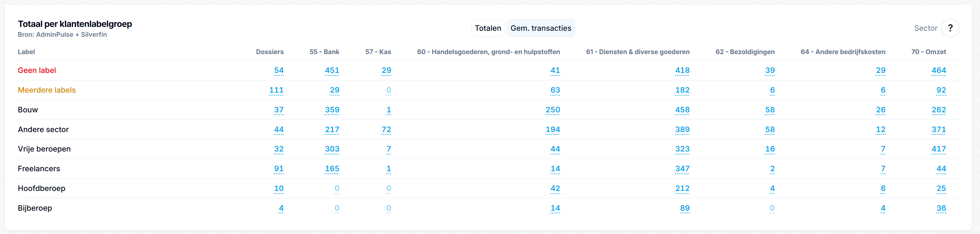Click the Dossiers column header
Viewport: 980px width, 234px height.
click(x=269, y=52)
